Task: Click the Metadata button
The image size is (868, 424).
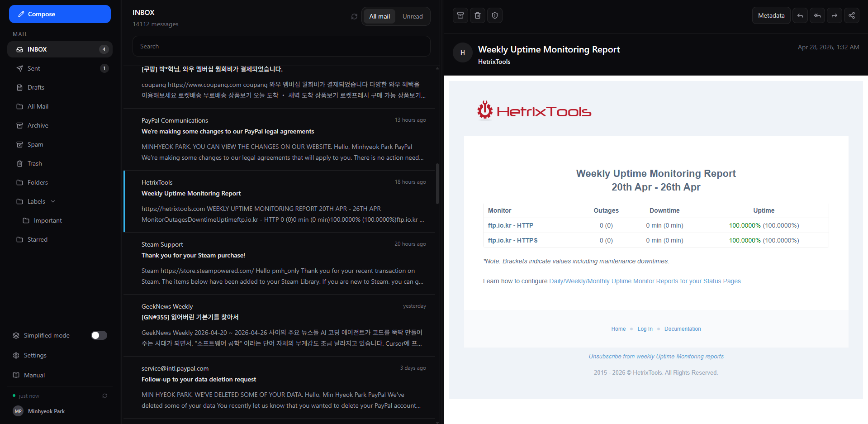Action: tap(771, 15)
